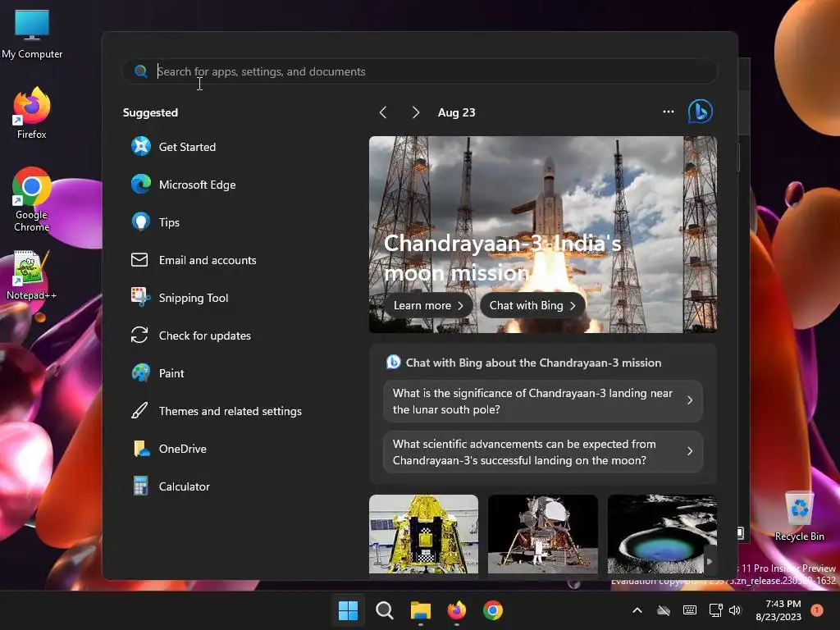Open the Apollo lunar module thumbnail

(543, 534)
